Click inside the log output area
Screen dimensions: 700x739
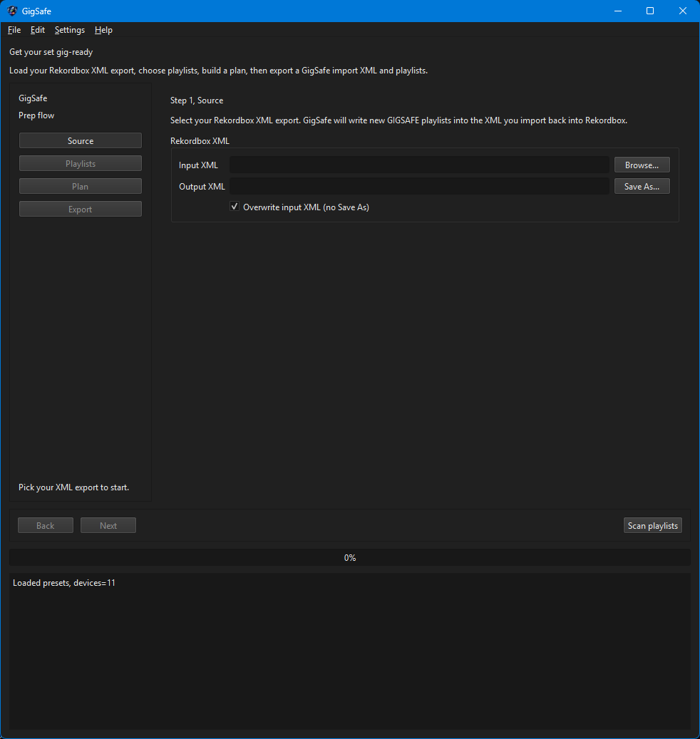point(350,652)
